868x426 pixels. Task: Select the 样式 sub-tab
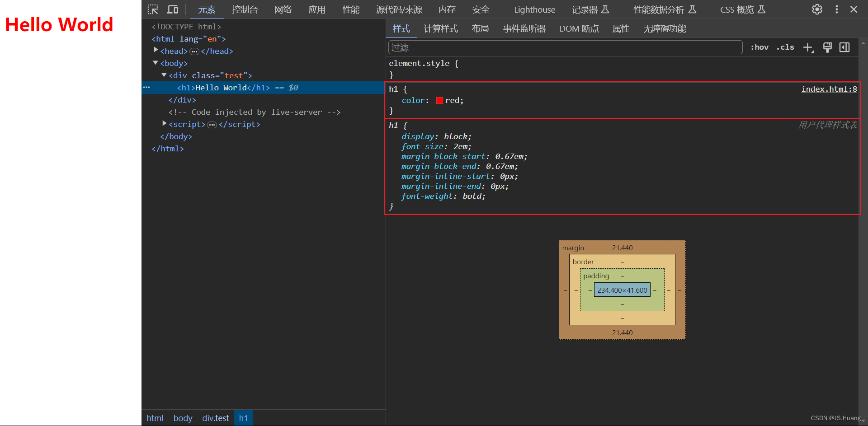pos(401,28)
